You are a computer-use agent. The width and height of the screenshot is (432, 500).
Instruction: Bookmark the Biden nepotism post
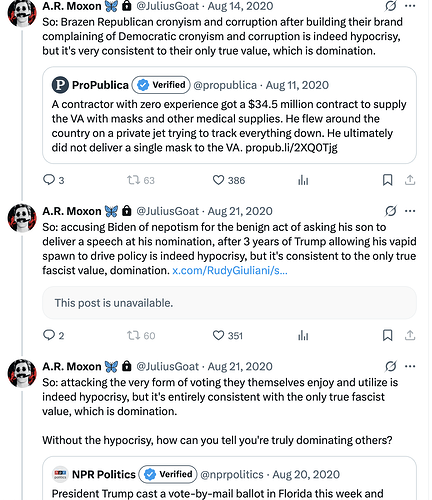[387, 335]
